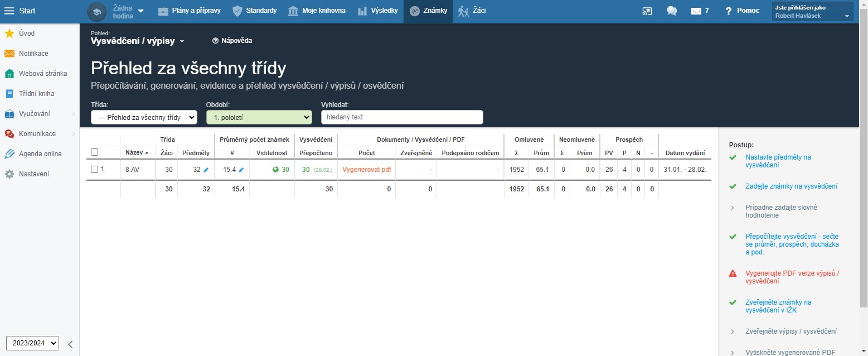Click the green globe visibility icon
Viewport: 868px width, 356px height.
coord(275,170)
